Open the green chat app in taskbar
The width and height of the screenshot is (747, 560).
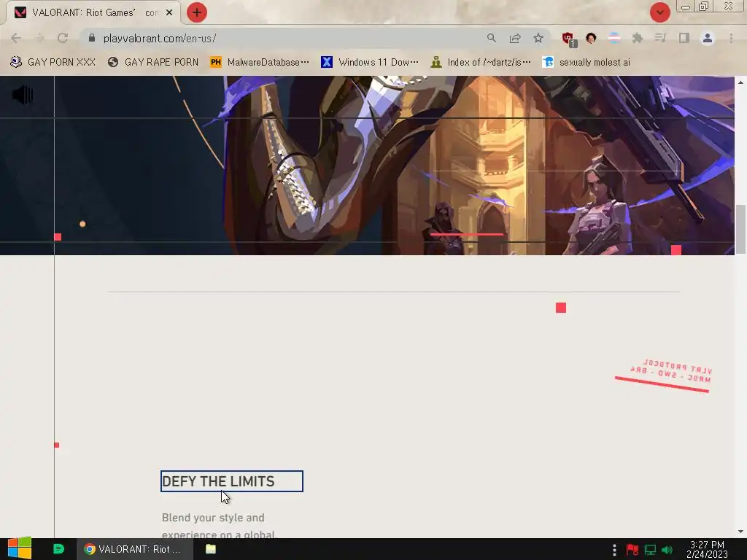coord(58,549)
